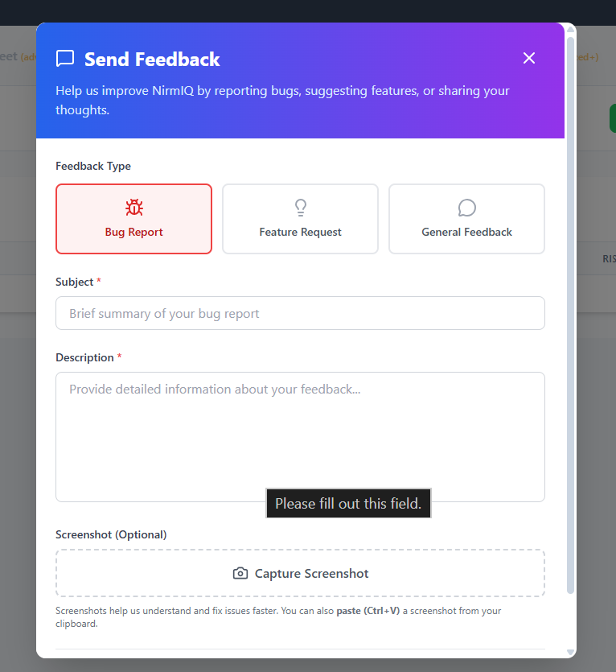Viewport: 616px width, 672px height.
Task: Click the camera icon in Capture Screenshot
Action: coord(240,574)
